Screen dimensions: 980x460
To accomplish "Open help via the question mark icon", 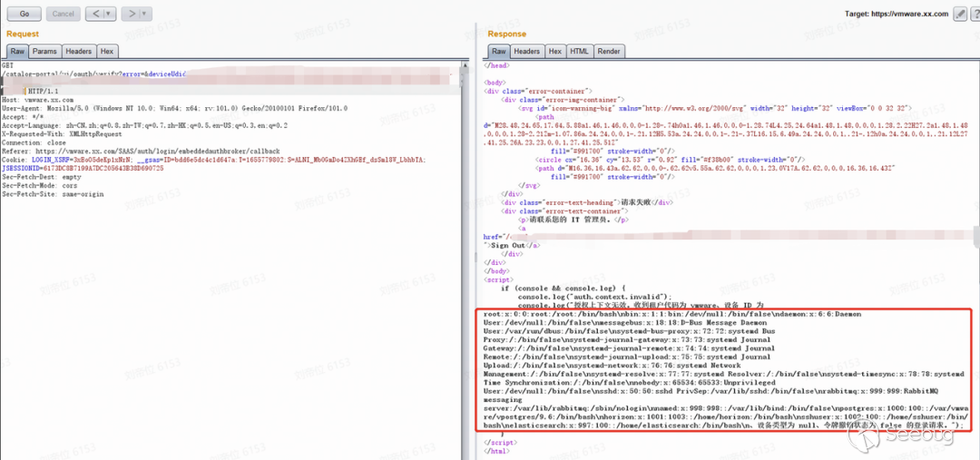I will point(974,14).
